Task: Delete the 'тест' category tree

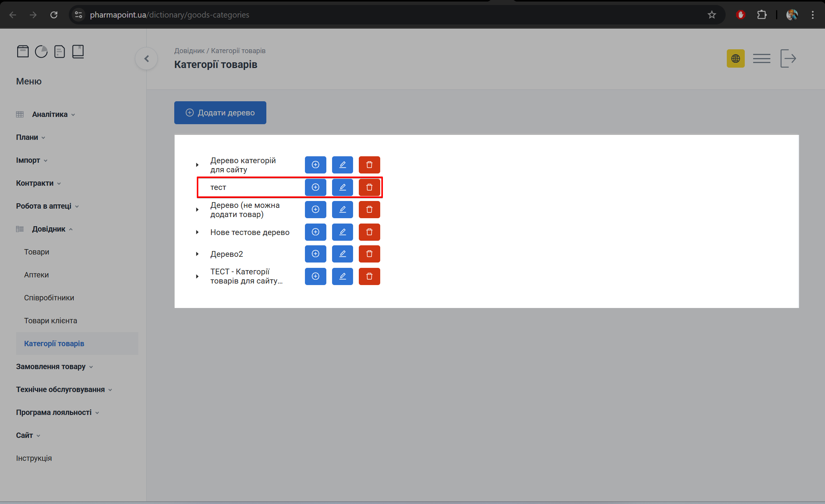Action: pyautogui.click(x=369, y=187)
